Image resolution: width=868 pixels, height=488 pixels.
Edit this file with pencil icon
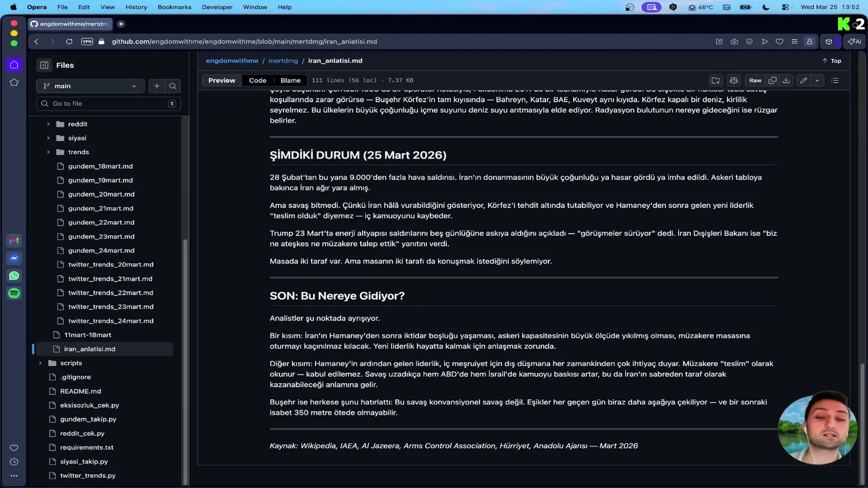[x=804, y=80]
